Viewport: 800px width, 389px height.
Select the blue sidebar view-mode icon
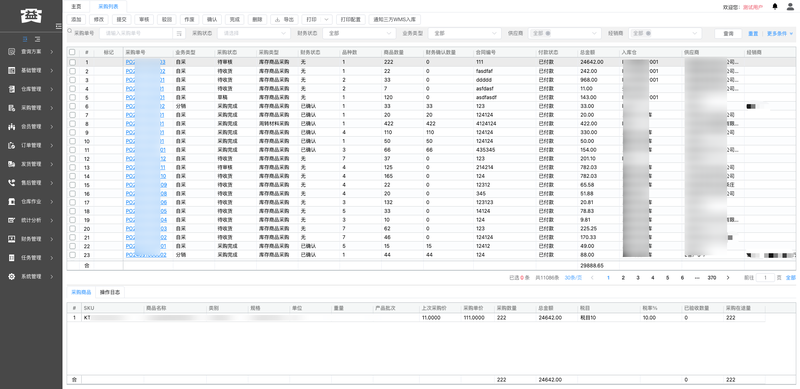[x=26, y=39]
